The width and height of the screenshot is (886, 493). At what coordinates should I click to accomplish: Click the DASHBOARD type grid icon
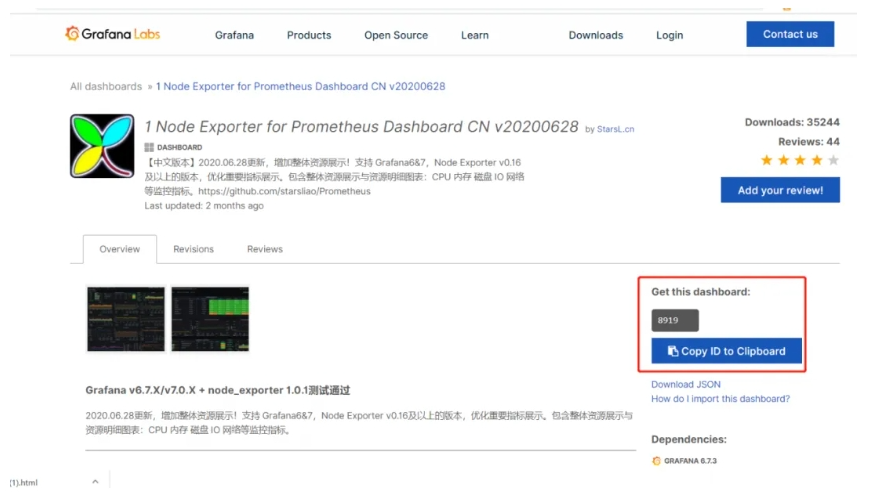pos(149,147)
